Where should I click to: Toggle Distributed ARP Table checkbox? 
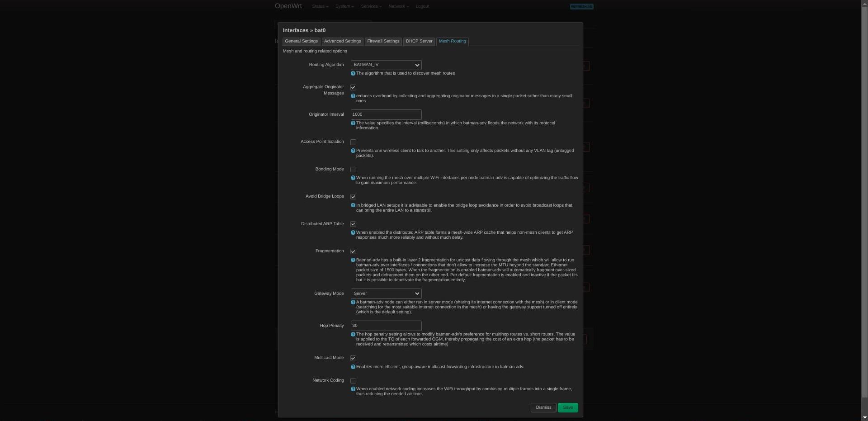pos(353,224)
